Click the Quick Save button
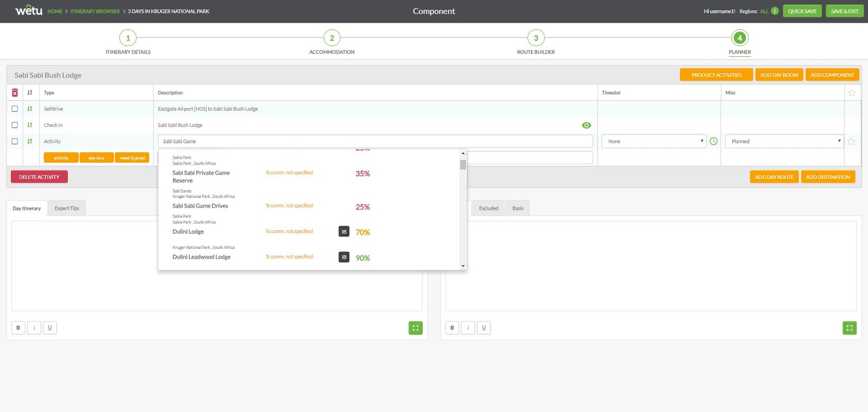The width and height of the screenshot is (868, 412). 802,11
